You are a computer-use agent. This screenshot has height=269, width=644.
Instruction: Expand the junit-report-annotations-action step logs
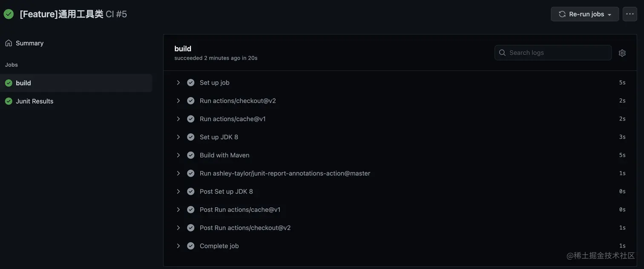coord(178,173)
